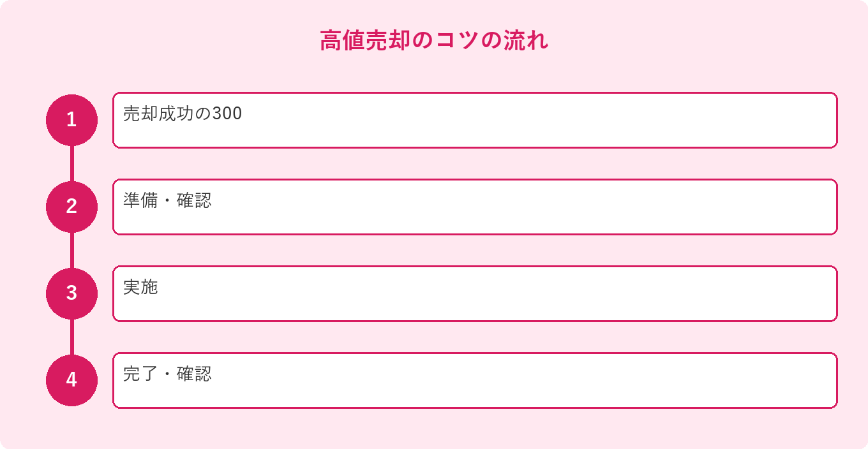Click the number 300 in the first step

(227, 114)
